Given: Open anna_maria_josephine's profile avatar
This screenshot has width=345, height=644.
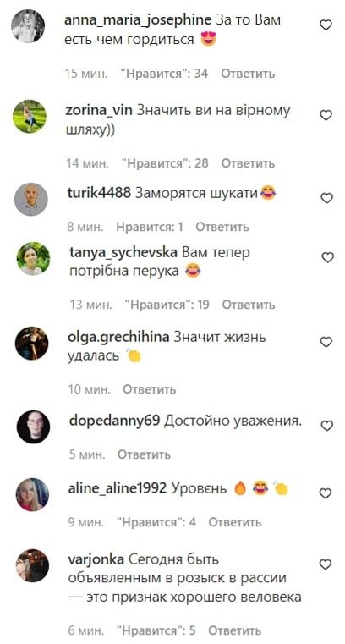Looking at the screenshot, I should 28,26.
